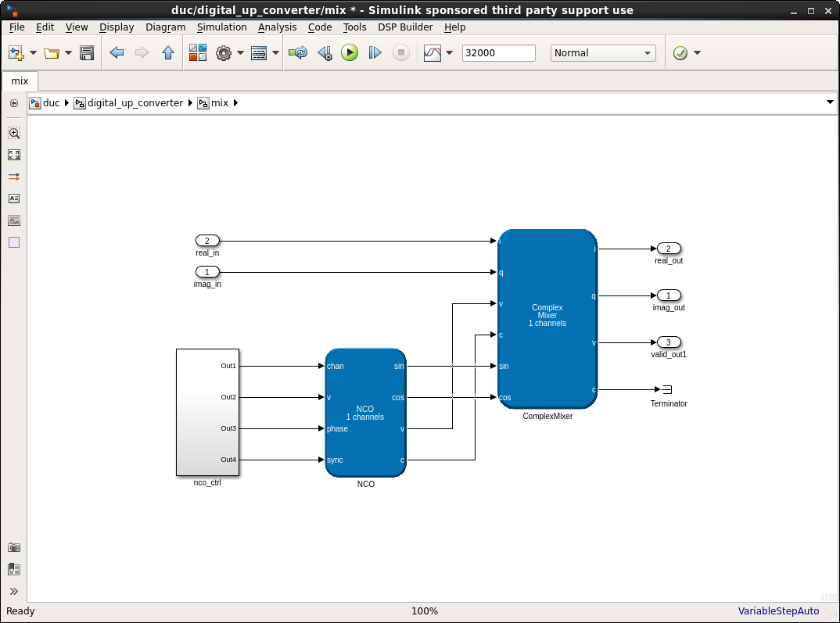Click the Zoom tool in left palette

(x=14, y=133)
